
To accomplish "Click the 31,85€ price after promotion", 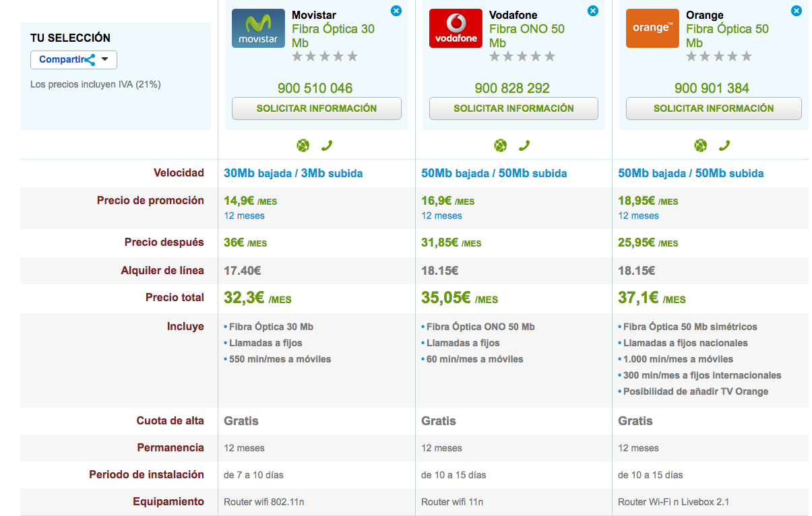I will click(451, 243).
